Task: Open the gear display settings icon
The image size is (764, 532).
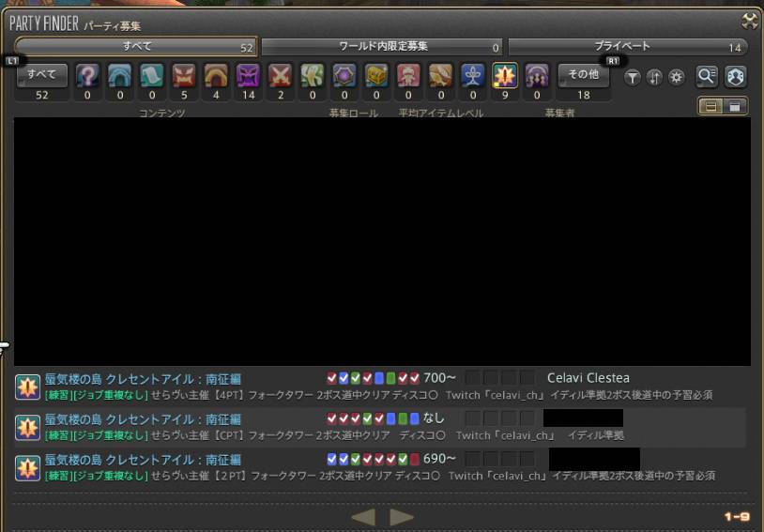Action: tap(677, 77)
